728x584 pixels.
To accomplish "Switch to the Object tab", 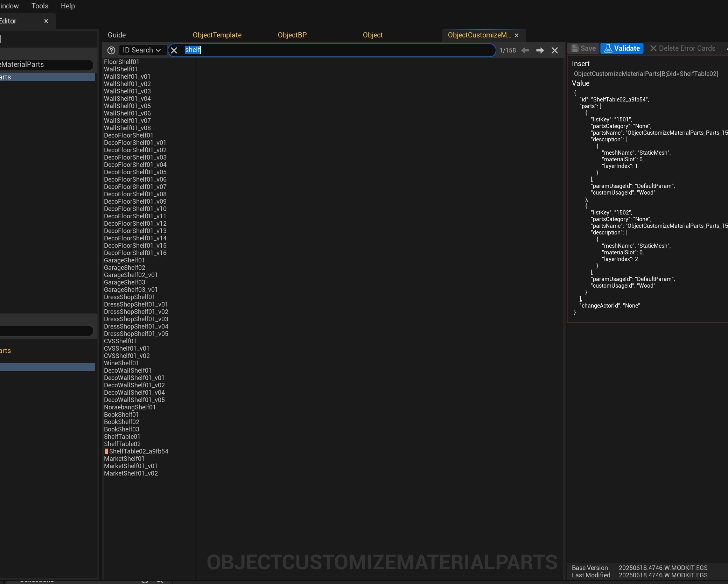I will (373, 35).
